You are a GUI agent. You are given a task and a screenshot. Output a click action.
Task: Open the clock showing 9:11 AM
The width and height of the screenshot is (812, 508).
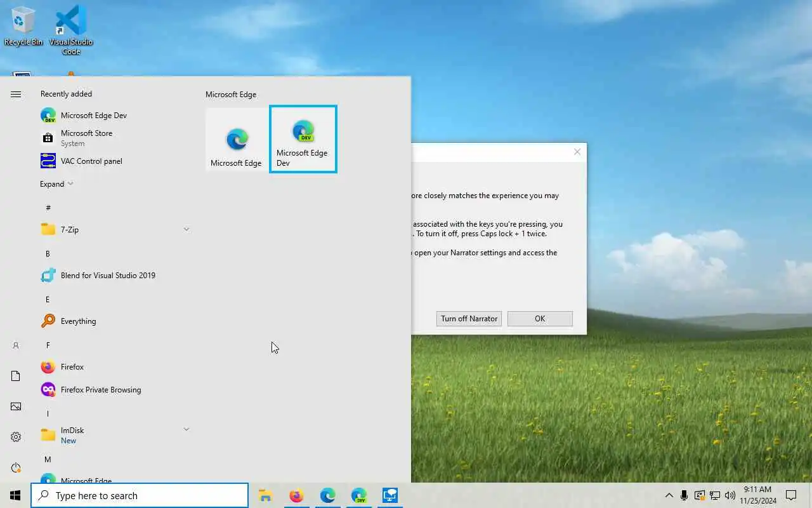tap(757, 495)
